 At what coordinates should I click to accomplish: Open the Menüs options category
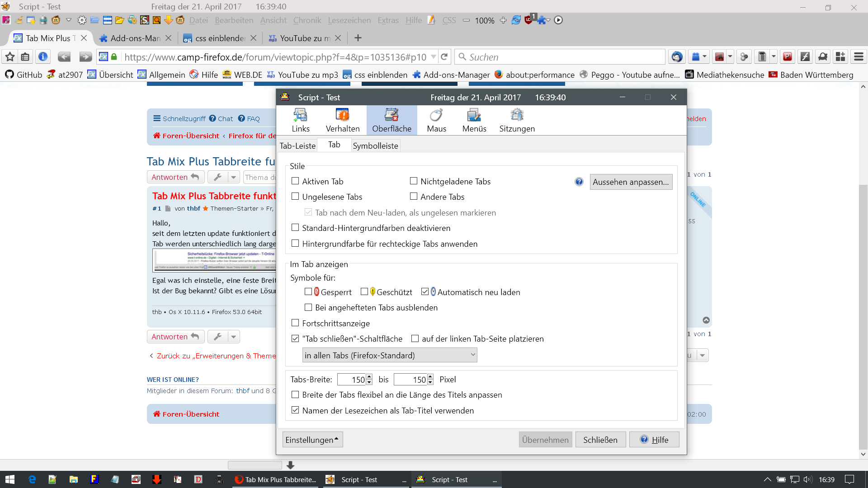tap(474, 120)
